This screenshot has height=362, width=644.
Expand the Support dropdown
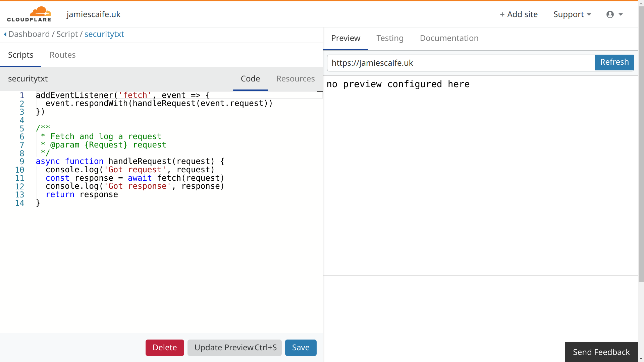572,14
